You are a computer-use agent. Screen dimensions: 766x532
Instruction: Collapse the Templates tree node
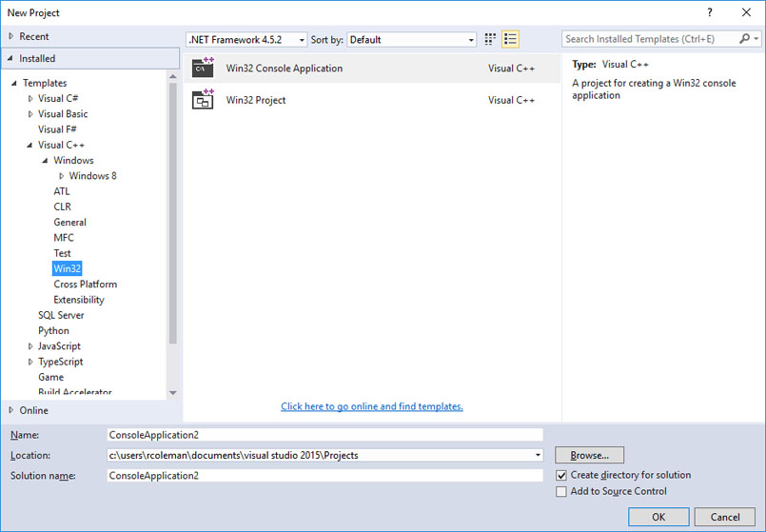pos(14,83)
